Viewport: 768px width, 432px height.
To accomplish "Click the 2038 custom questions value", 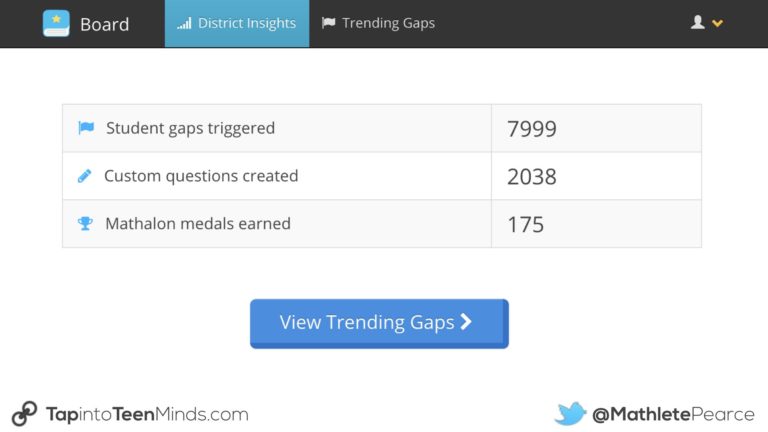I will click(531, 177).
